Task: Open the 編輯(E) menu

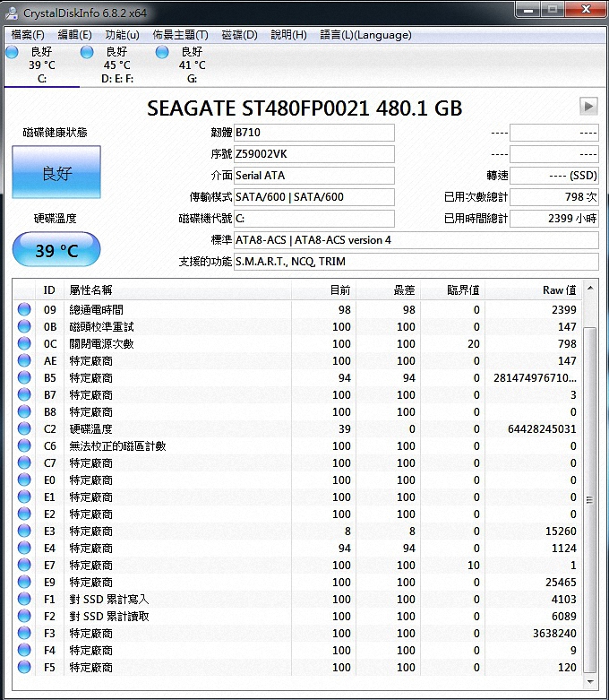Action: click(x=75, y=35)
